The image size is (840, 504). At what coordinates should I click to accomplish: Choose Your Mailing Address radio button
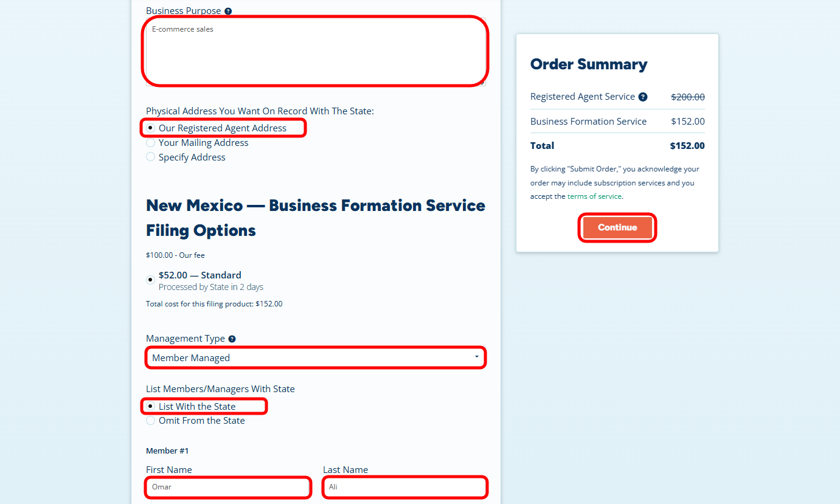(151, 143)
